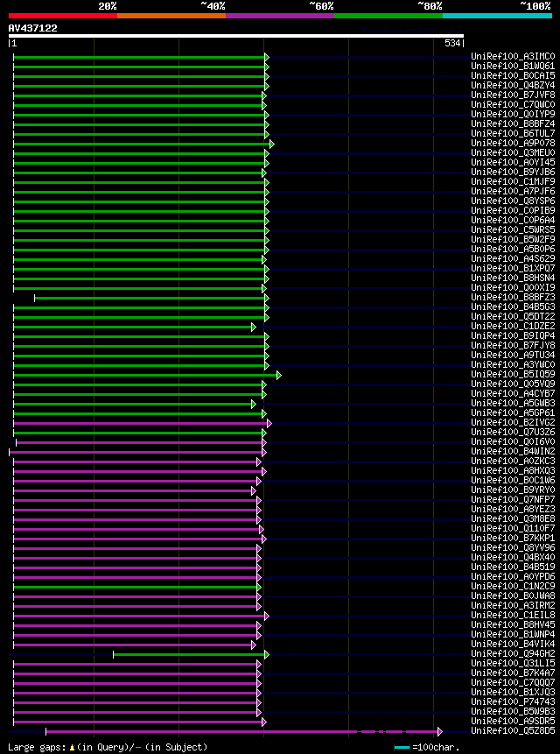Click label UniRef100_A0ZKC3
This screenshot has height=754, width=560.
tap(513, 461)
